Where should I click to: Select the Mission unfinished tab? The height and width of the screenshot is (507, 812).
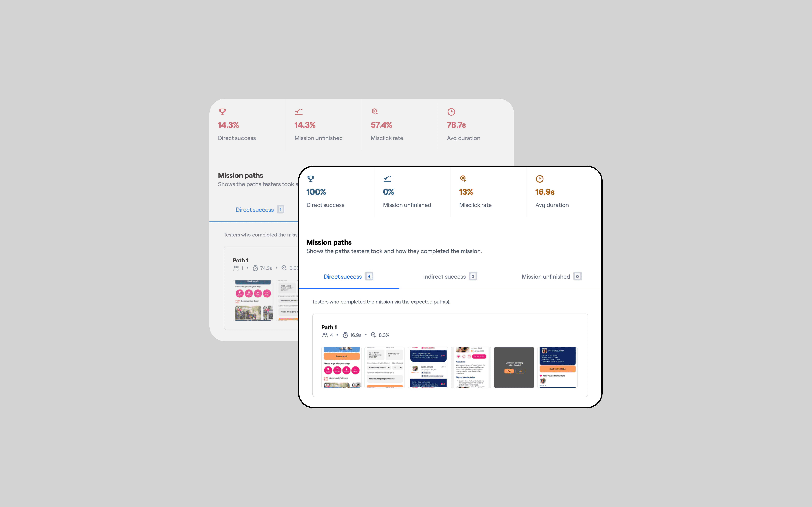(x=551, y=276)
